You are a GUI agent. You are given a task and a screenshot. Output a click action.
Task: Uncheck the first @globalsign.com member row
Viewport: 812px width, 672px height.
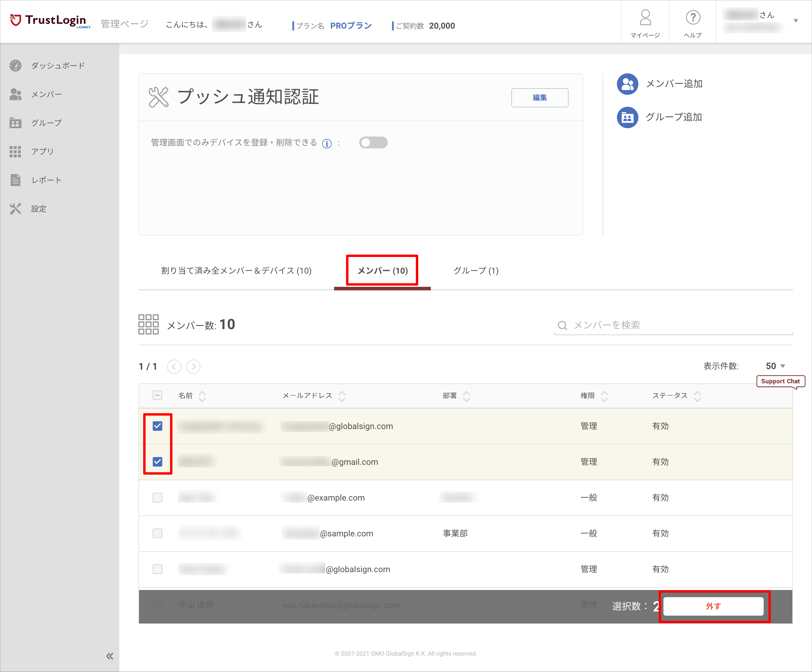158,426
